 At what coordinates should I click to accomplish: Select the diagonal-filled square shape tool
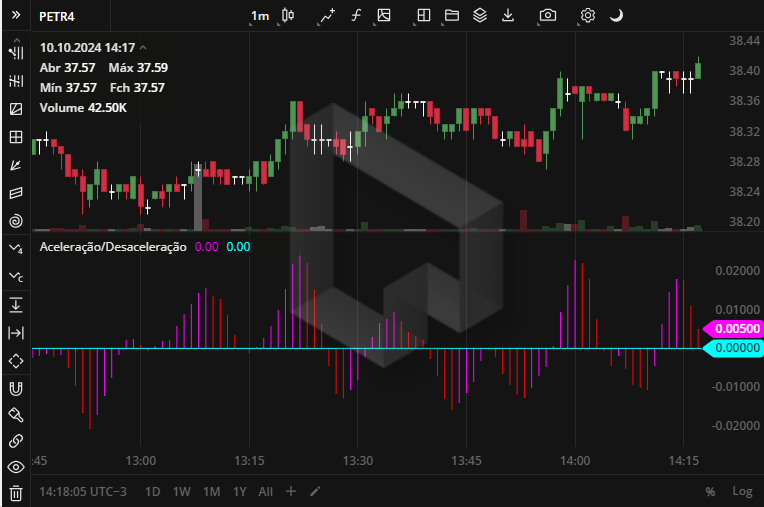pos(16,109)
